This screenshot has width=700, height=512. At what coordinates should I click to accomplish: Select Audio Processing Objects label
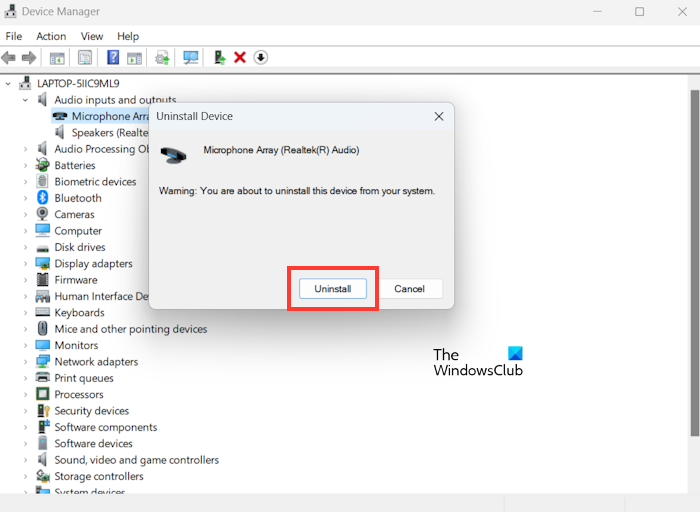pyautogui.click(x=101, y=149)
